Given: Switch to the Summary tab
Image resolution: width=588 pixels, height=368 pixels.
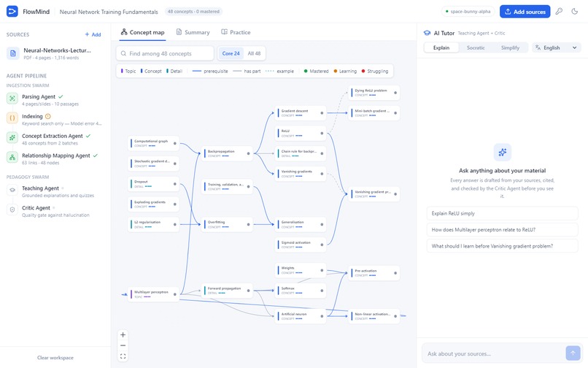Looking at the screenshot, I should [x=193, y=32].
